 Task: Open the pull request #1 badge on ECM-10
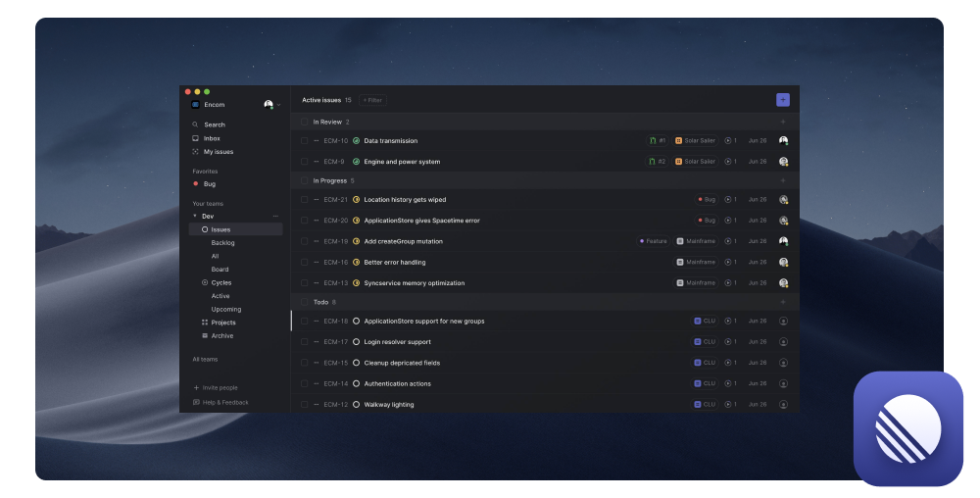coord(657,140)
